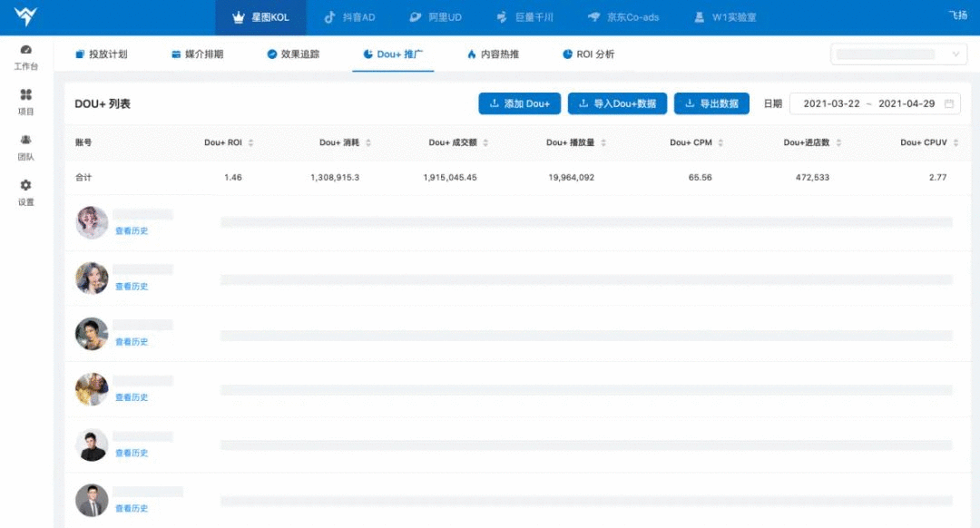
Task: Open the 工作台 dashboard icon in sidebar
Action: (x=25, y=50)
